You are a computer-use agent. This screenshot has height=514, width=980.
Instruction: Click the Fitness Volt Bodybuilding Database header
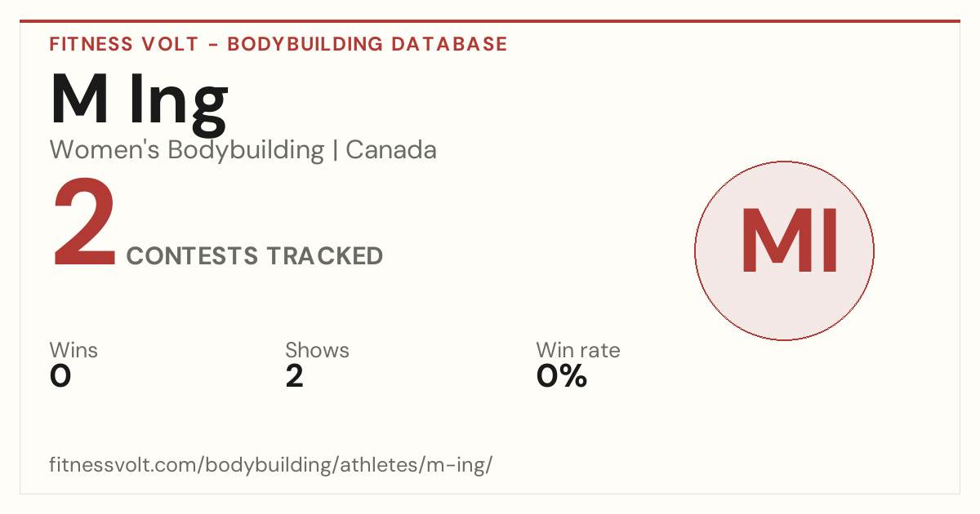click(x=278, y=44)
